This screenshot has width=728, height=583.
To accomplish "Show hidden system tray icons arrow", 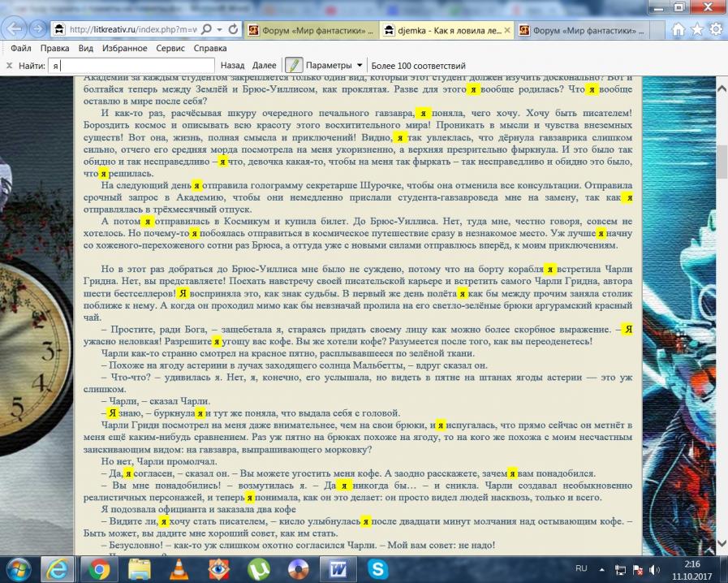I will [602, 568].
